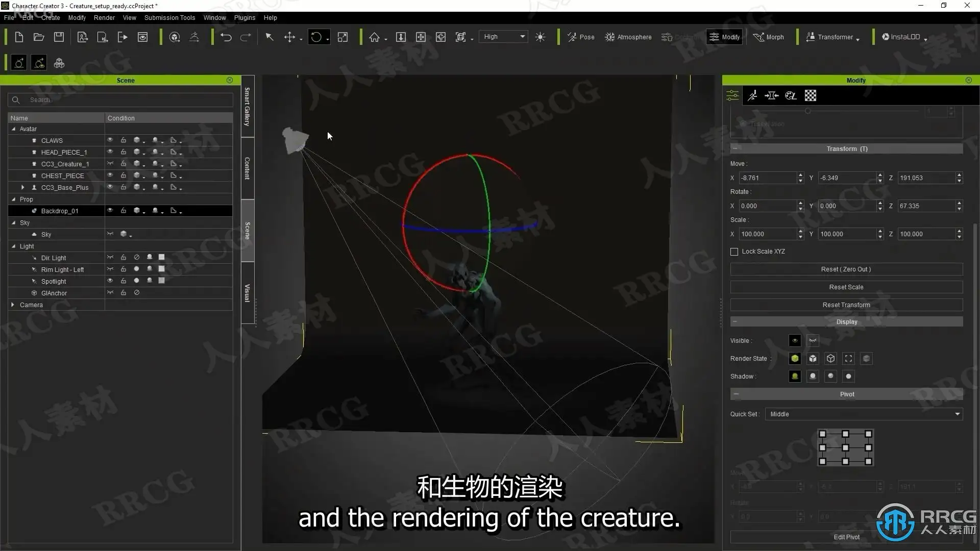Viewport: 980px width, 551px height.
Task: Open project with the folder icon
Action: point(39,37)
